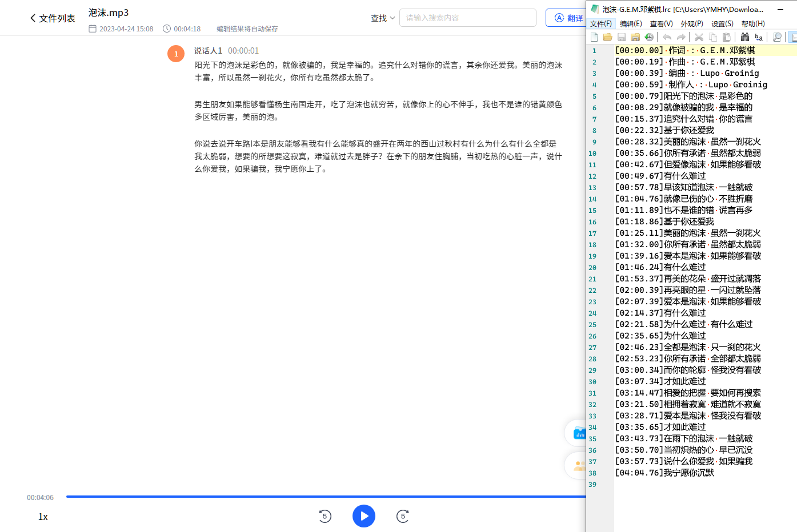Click the duration clock icon by 00:04:18

pyautogui.click(x=167, y=29)
